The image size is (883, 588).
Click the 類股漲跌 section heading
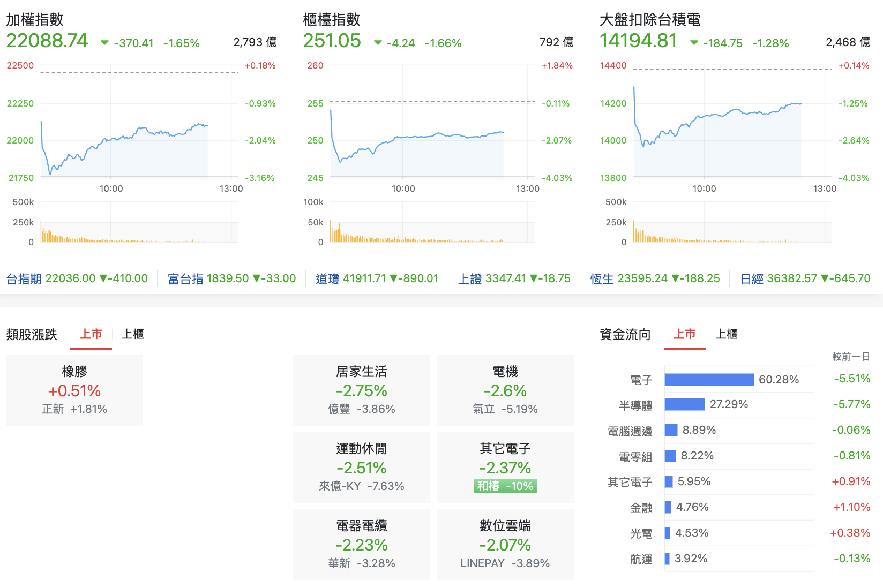tap(32, 335)
